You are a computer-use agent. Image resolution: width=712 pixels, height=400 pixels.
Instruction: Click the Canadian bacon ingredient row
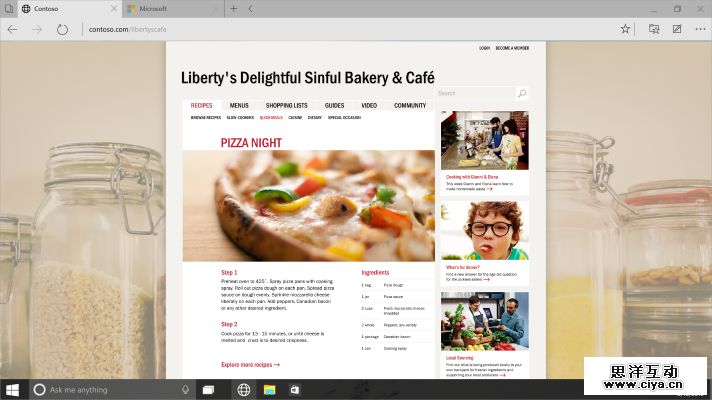pos(398,337)
